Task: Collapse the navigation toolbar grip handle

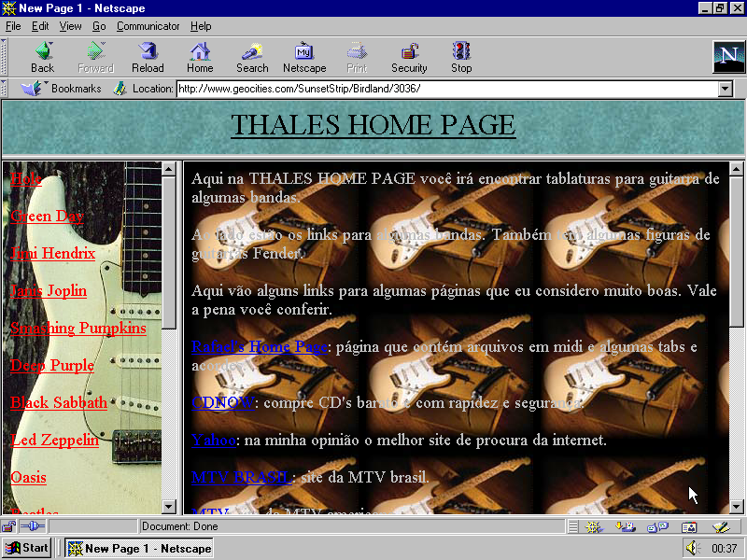Action: (4, 57)
